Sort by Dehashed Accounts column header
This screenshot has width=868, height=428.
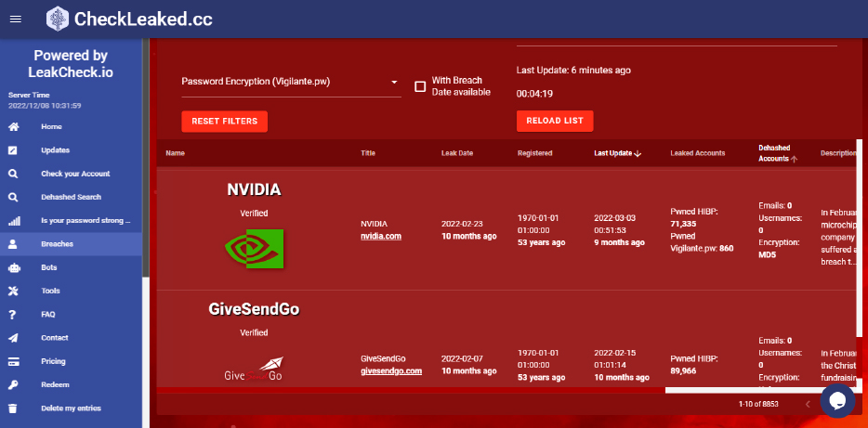click(x=774, y=153)
